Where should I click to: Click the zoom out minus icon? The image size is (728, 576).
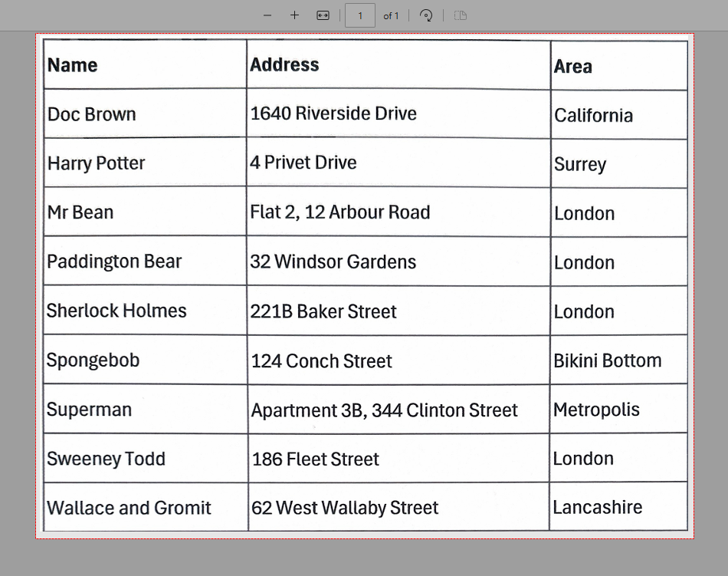tap(267, 15)
